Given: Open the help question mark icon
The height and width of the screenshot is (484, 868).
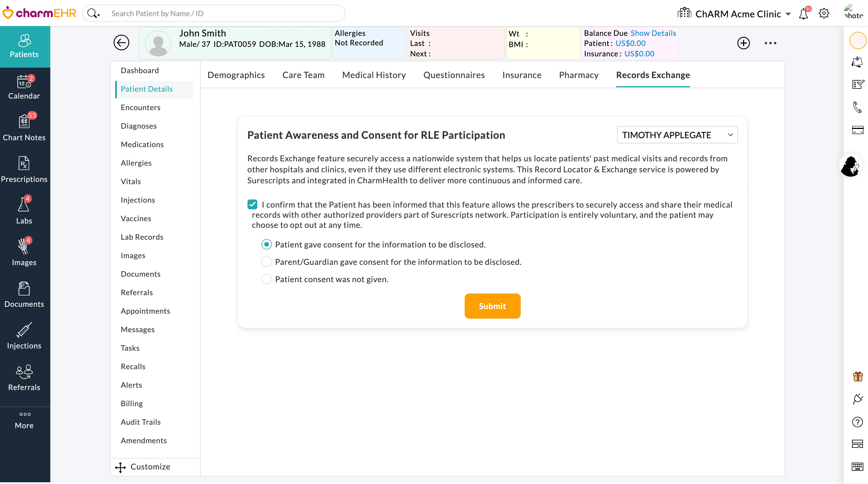Looking at the screenshot, I should click(x=858, y=422).
